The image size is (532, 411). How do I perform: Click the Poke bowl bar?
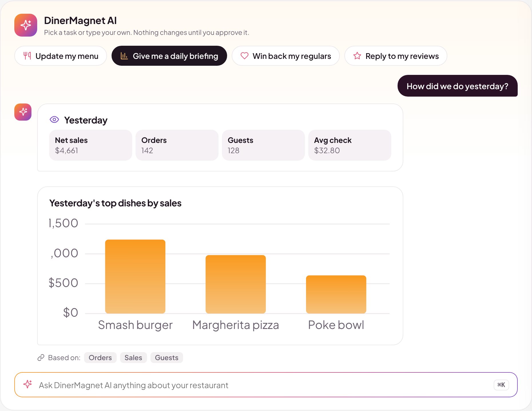pos(336,294)
